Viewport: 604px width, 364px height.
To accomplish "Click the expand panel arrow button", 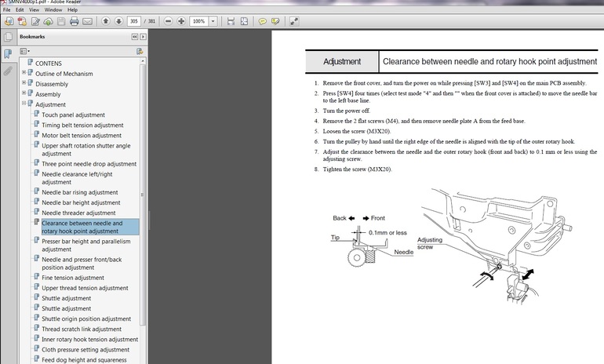I will click(x=143, y=37).
